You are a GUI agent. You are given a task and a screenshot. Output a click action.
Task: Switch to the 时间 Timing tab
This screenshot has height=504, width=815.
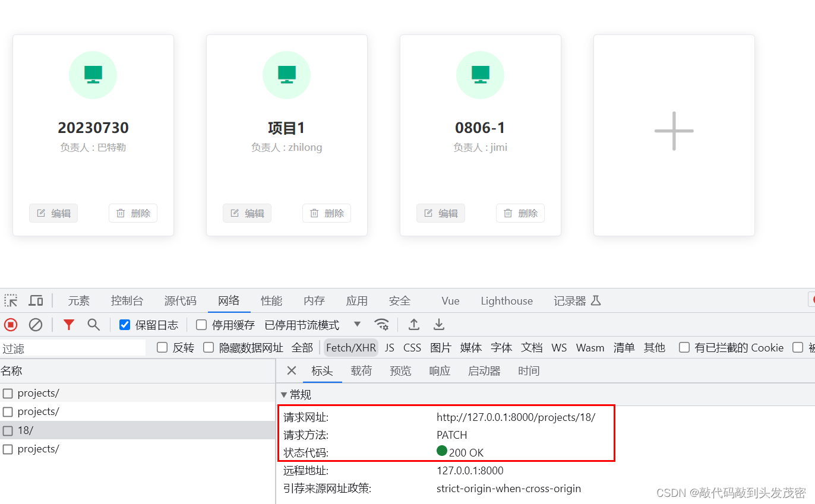(529, 371)
